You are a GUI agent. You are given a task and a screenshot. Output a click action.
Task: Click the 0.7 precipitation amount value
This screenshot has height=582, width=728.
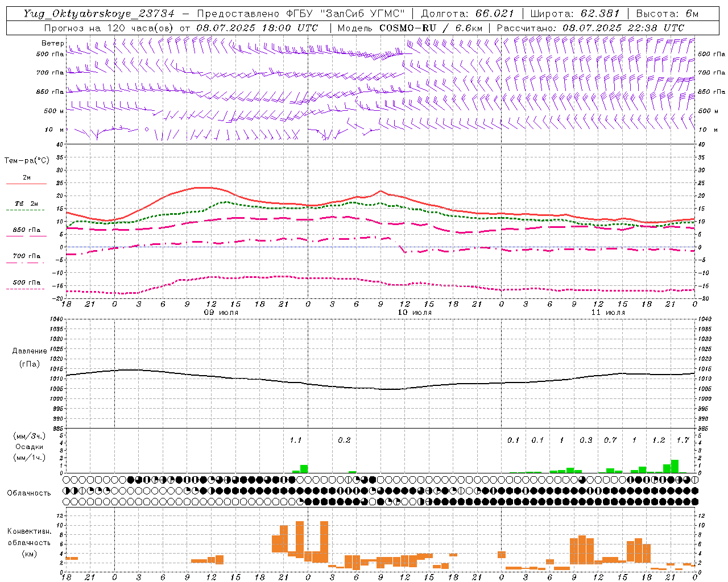click(x=610, y=440)
